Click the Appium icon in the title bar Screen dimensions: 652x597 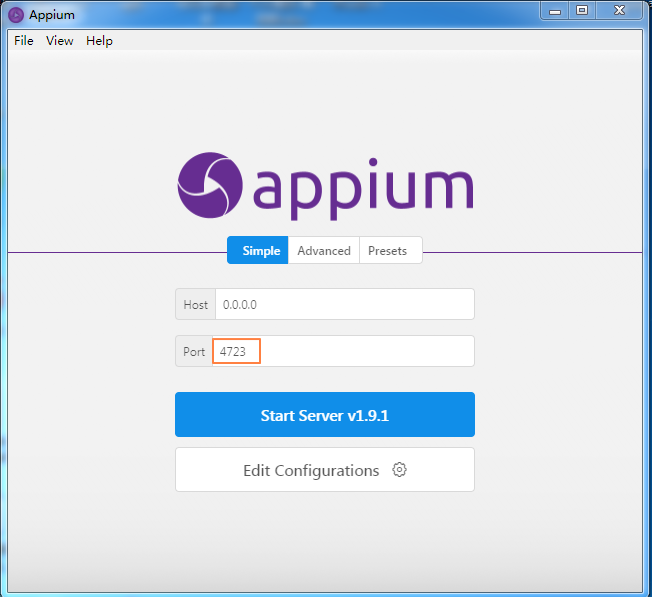(16, 15)
